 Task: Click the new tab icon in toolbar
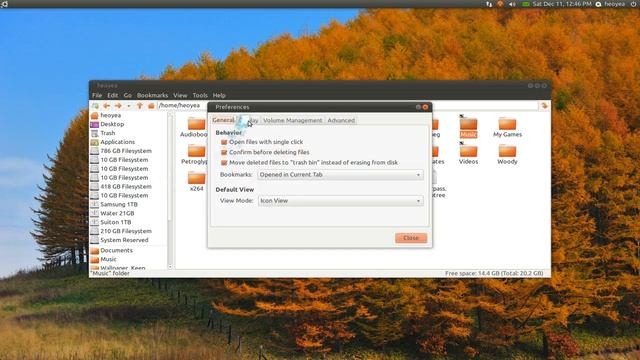(x=96, y=106)
